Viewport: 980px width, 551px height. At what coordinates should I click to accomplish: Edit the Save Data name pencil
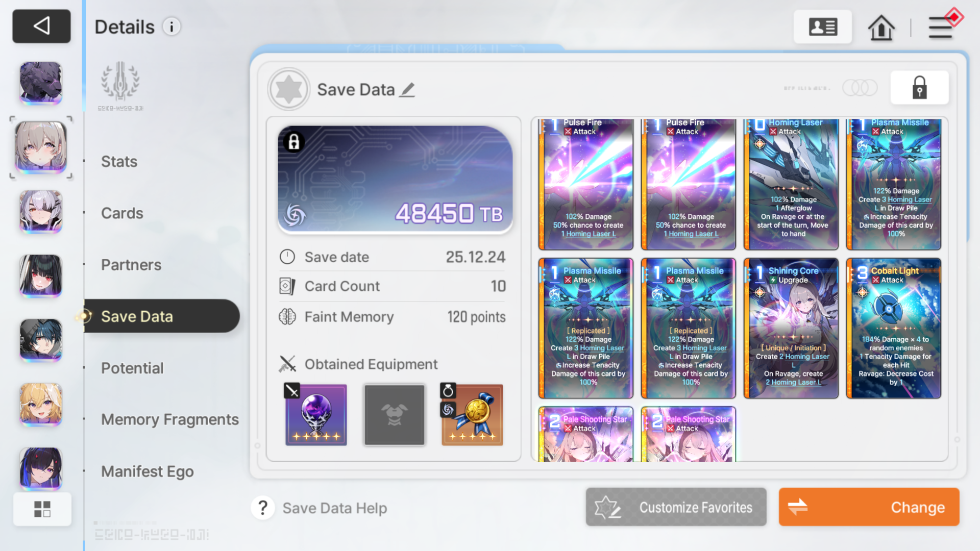point(407,90)
